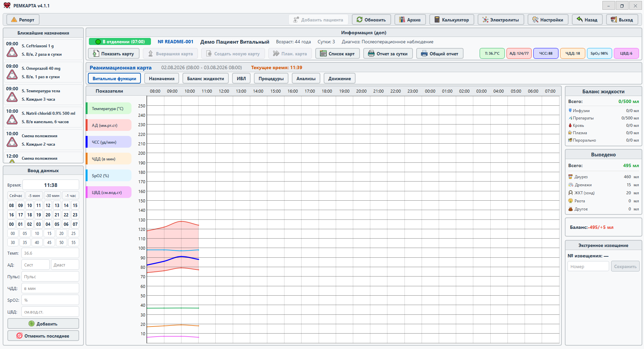Click the Сист blood pressure field
Screen dimensions: 644x349
[x=36, y=265]
